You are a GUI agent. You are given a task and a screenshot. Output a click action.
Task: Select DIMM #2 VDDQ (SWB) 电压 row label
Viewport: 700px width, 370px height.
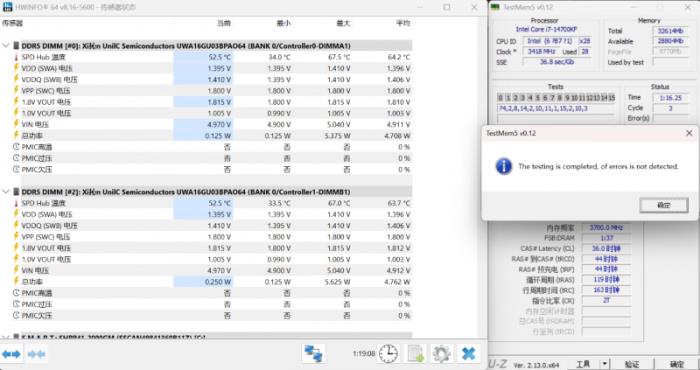pyautogui.click(x=50, y=225)
